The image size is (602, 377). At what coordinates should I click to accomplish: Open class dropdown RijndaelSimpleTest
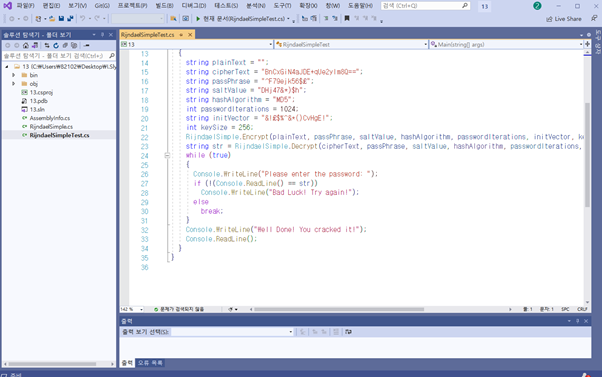[x=351, y=45]
